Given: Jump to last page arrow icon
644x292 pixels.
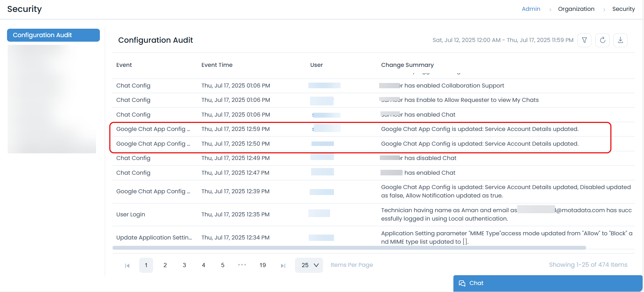Looking at the screenshot, I should [x=283, y=266].
